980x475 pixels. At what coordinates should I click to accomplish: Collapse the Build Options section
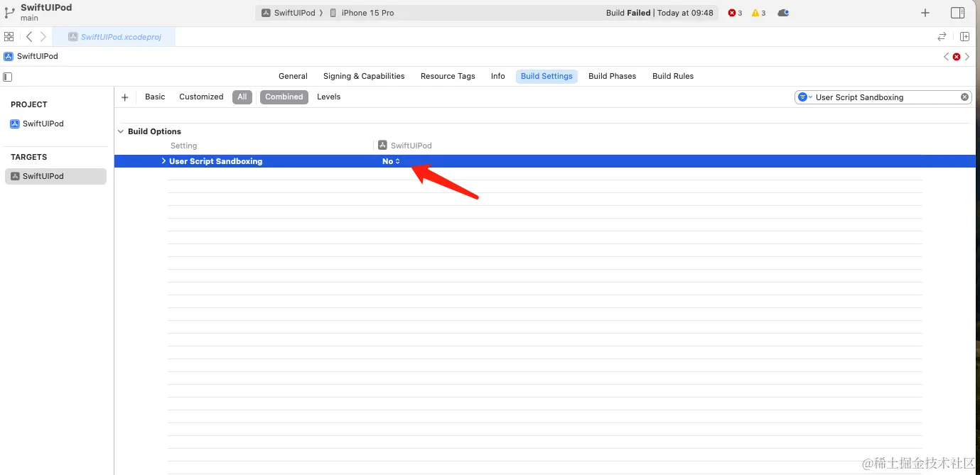click(121, 131)
